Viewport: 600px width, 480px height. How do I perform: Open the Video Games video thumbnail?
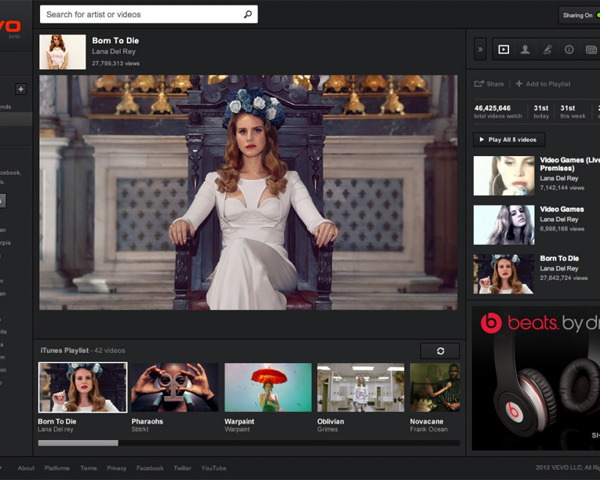click(x=504, y=225)
